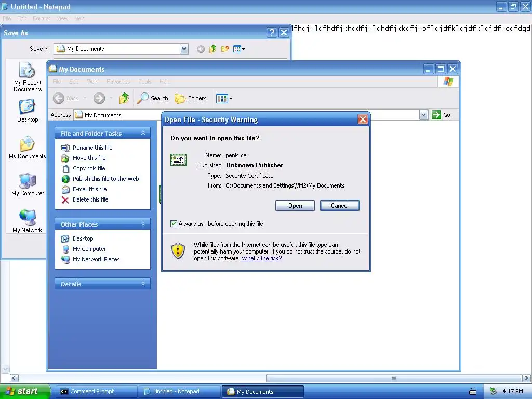Click the security certificate file icon in dialog

pyautogui.click(x=179, y=160)
